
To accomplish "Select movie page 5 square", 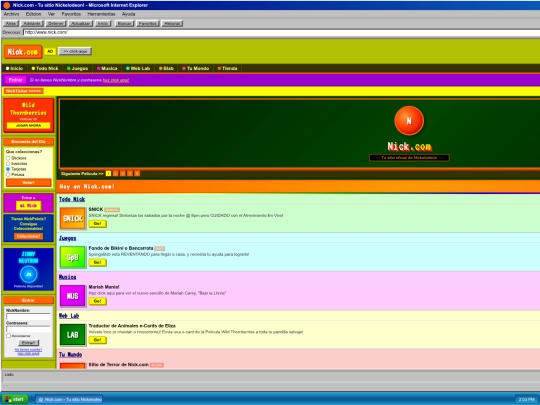I will pos(137,173).
